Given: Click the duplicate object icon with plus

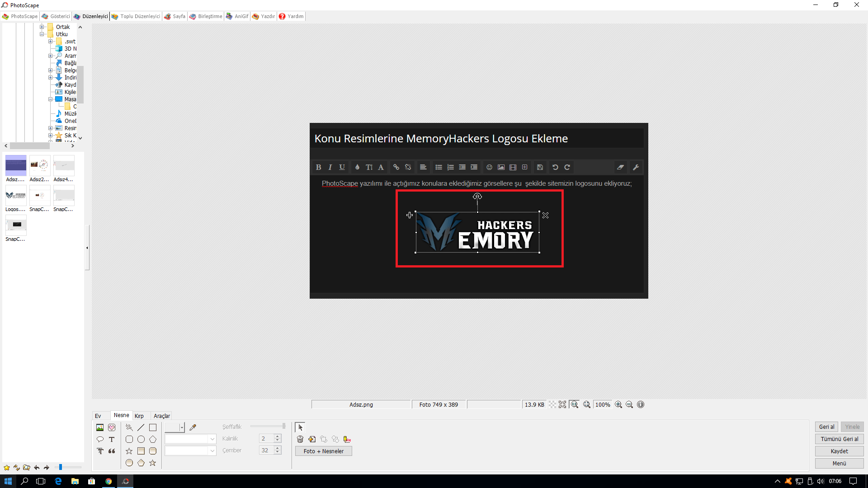Looking at the screenshot, I should coord(312,439).
